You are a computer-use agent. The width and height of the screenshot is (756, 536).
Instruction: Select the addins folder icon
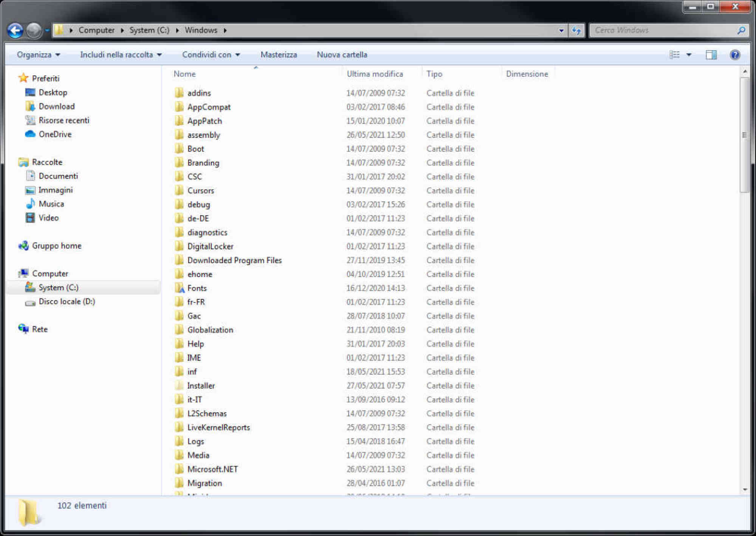pyautogui.click(x=179, y=93)
